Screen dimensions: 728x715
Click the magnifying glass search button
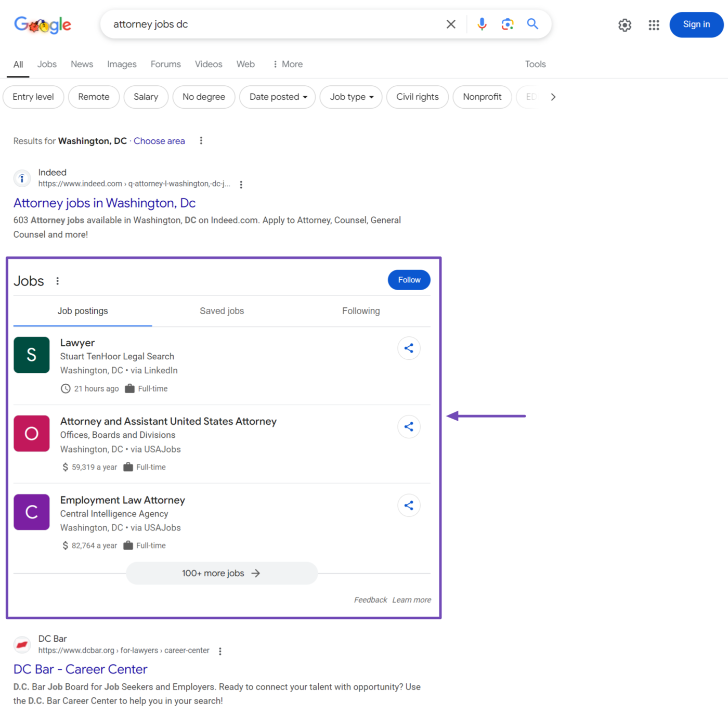(532, 24)
